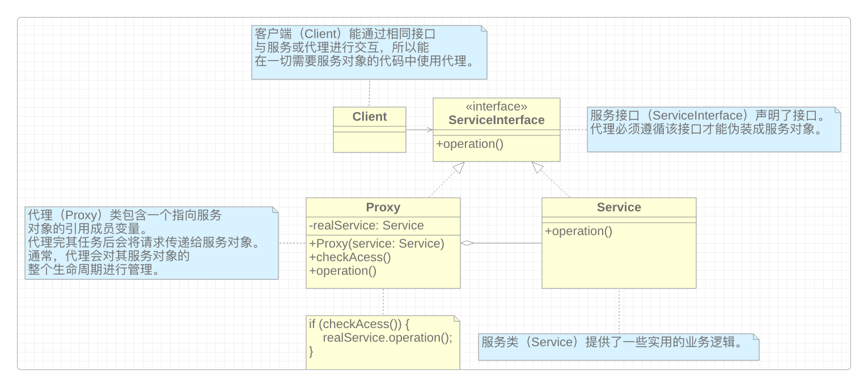This screenshot has width=868, height=387.
Task: Click the aggregation diamond next to Proxy
Action: point(467,243)
